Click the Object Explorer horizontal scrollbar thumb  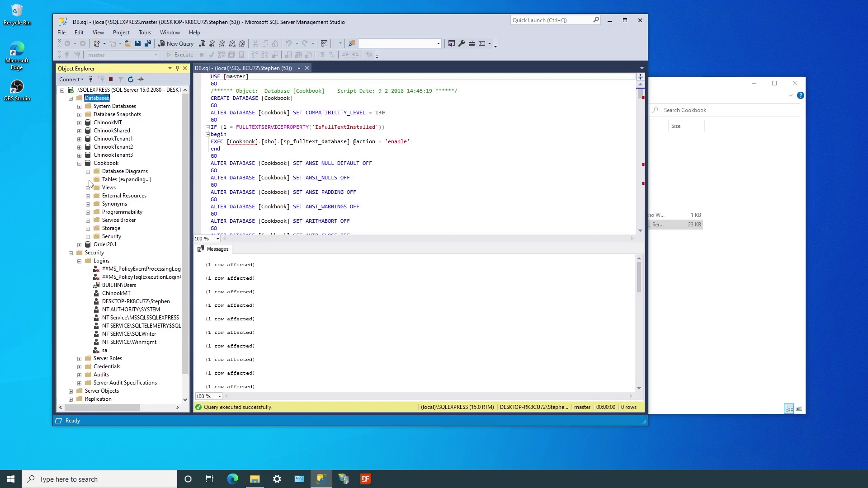[x=102, y=407]
